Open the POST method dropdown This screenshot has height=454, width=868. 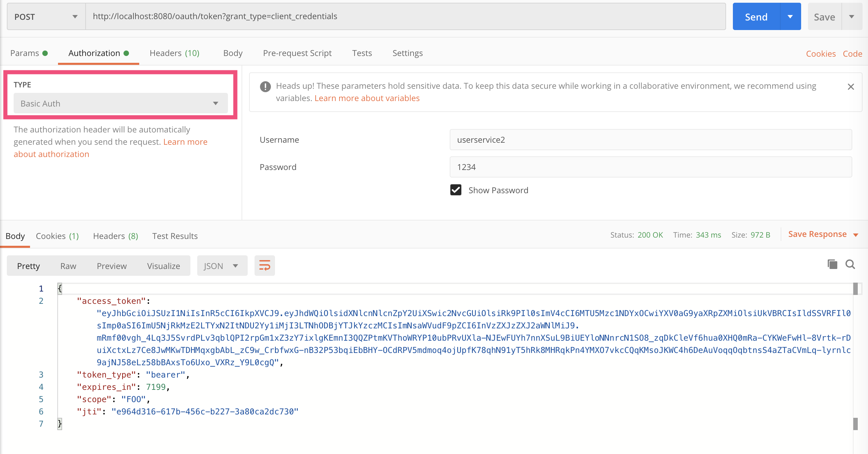coord(46,17)
